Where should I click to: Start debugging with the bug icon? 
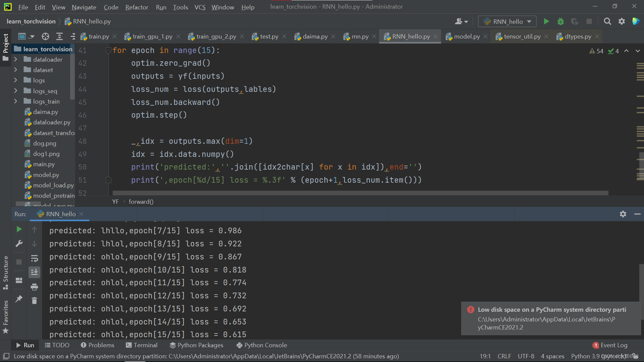pos(560,21)
